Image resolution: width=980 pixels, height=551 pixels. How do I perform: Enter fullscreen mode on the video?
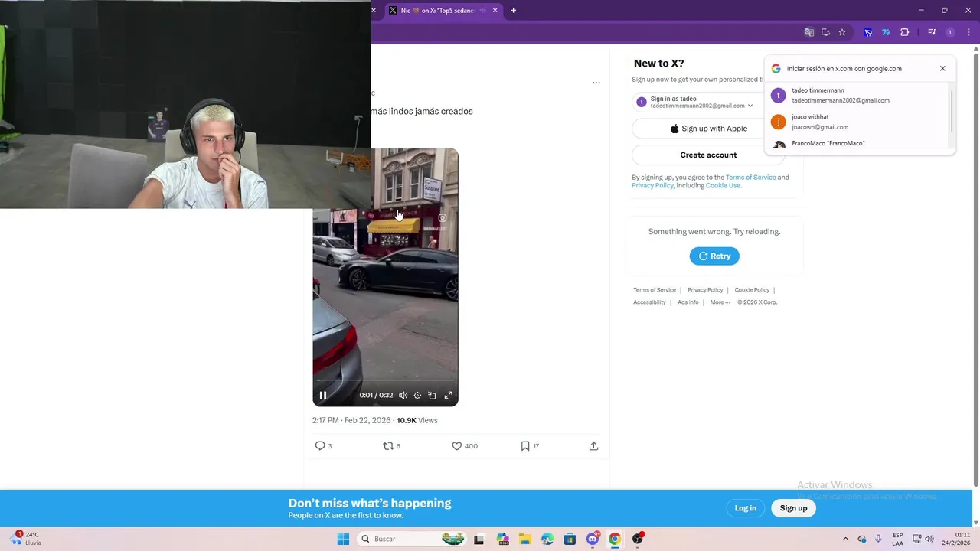pyautogui.click(x=449, y=396)
